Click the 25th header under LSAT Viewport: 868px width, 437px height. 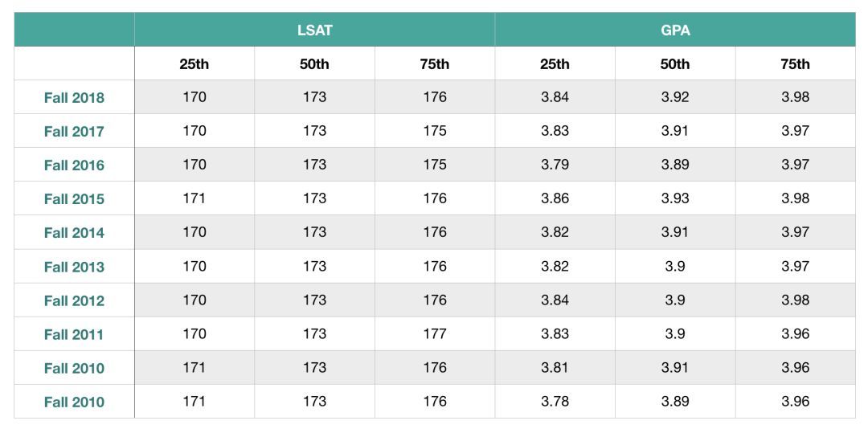tap(194, 64)
